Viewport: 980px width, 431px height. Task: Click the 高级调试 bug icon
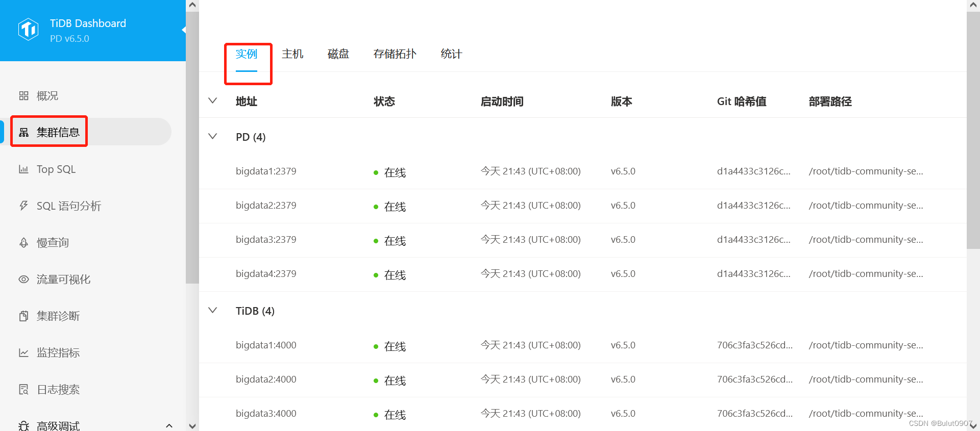[x=23, y=426]
